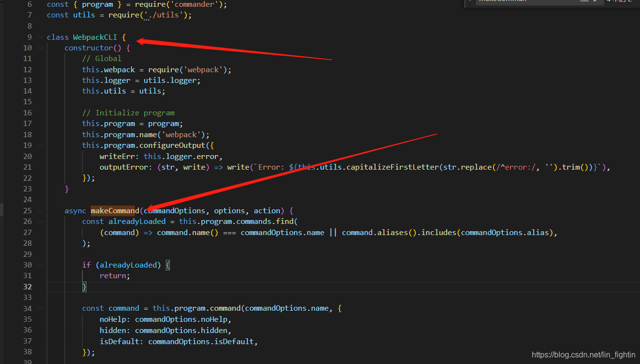640x364 pixels.
Task: Click the 'action' parameter of makeCommand
Action: pos(267,210)
